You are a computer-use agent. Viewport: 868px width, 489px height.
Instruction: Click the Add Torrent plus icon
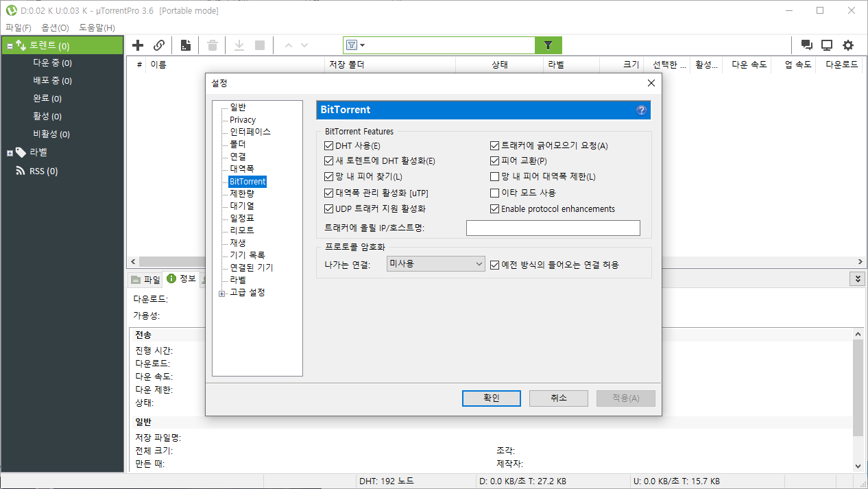[x=138, y=45]
